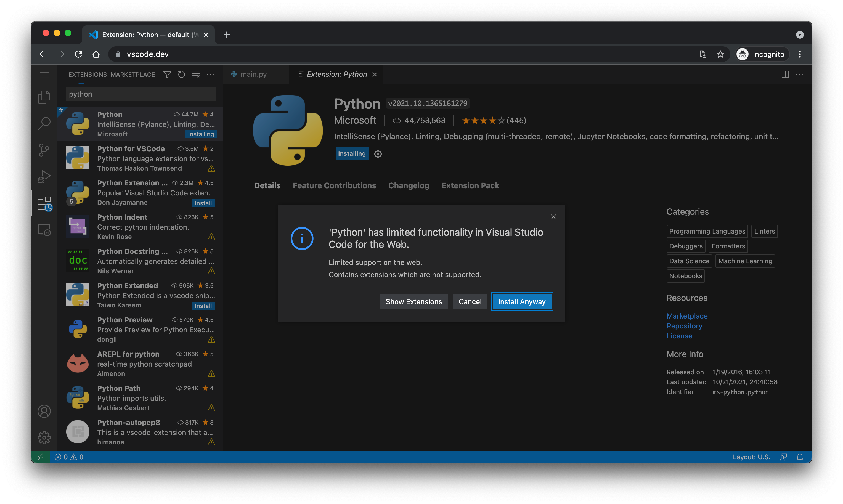This screenshot has width=843, height=504.
Task: Refresh the extensions marketplace list
Action: [x=181, y=74]
